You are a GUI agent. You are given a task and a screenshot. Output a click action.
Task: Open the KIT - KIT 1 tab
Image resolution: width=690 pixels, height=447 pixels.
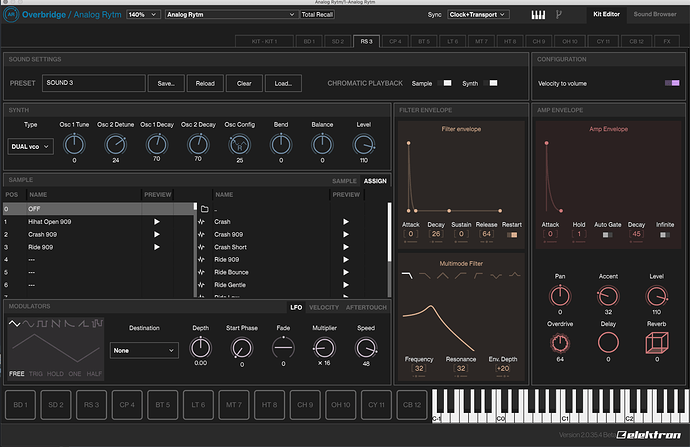264,41
